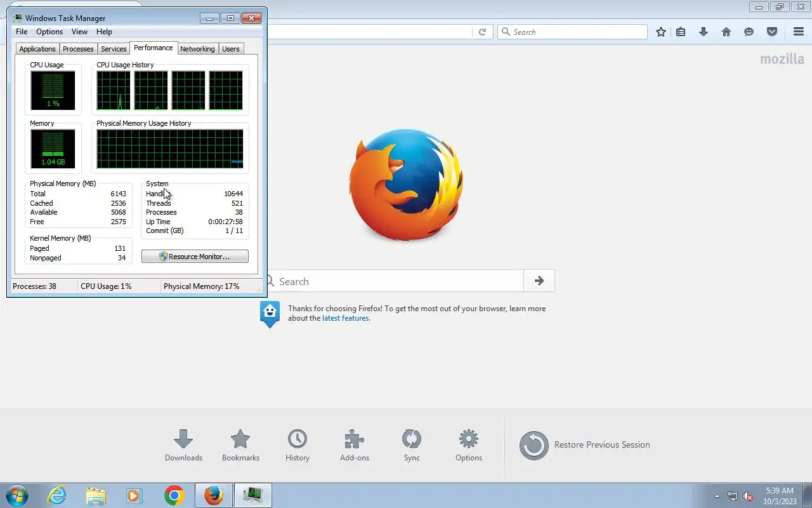Open the Pocket icon in Firefox toolbar
The width and height of the screenshot is (812, 508).
(772, 32)
